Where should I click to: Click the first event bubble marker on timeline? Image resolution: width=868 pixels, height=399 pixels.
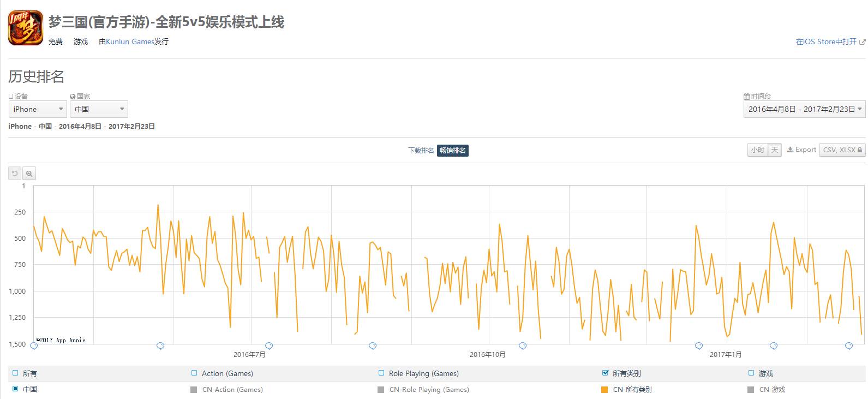tap(34, 346)
